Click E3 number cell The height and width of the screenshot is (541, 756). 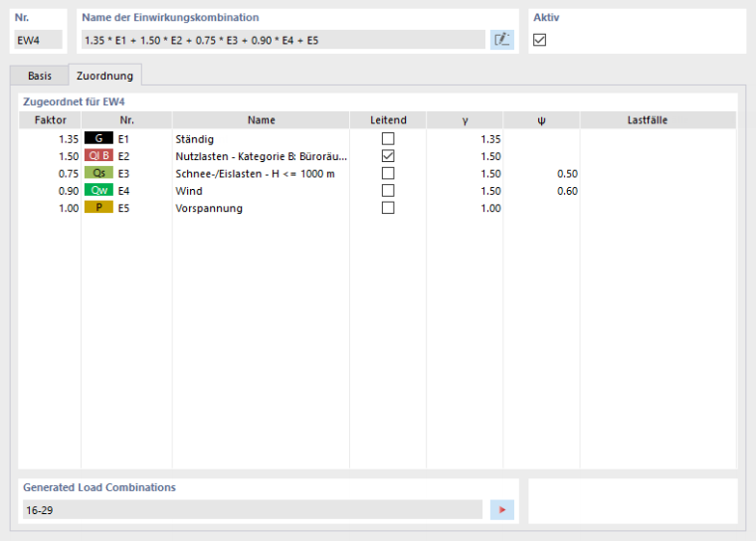point(123,174)
